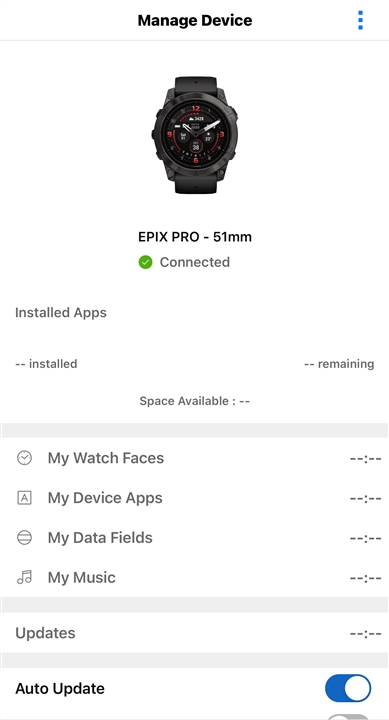Open My Data Fields
The image size is (389, 720).
tap(194, 538)
